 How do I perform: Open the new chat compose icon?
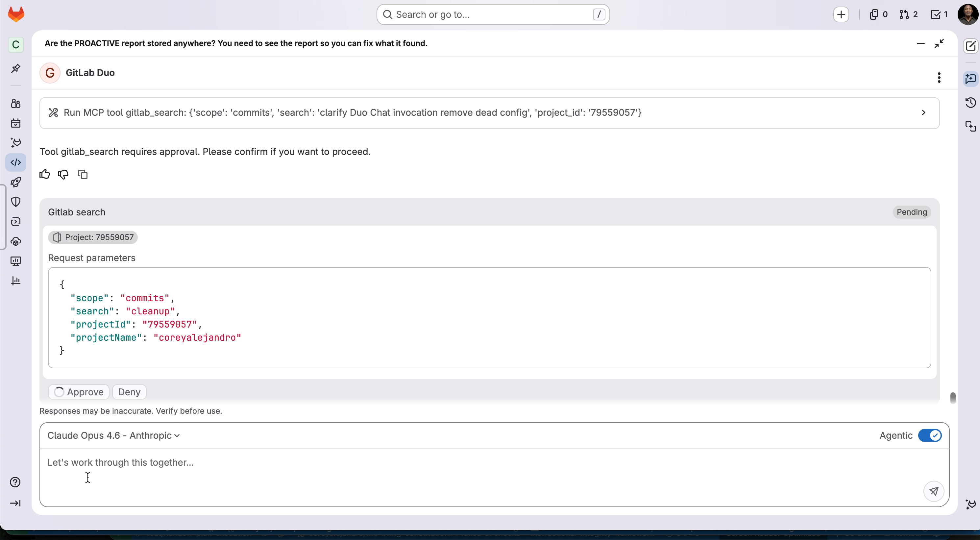tap(970, 46)
